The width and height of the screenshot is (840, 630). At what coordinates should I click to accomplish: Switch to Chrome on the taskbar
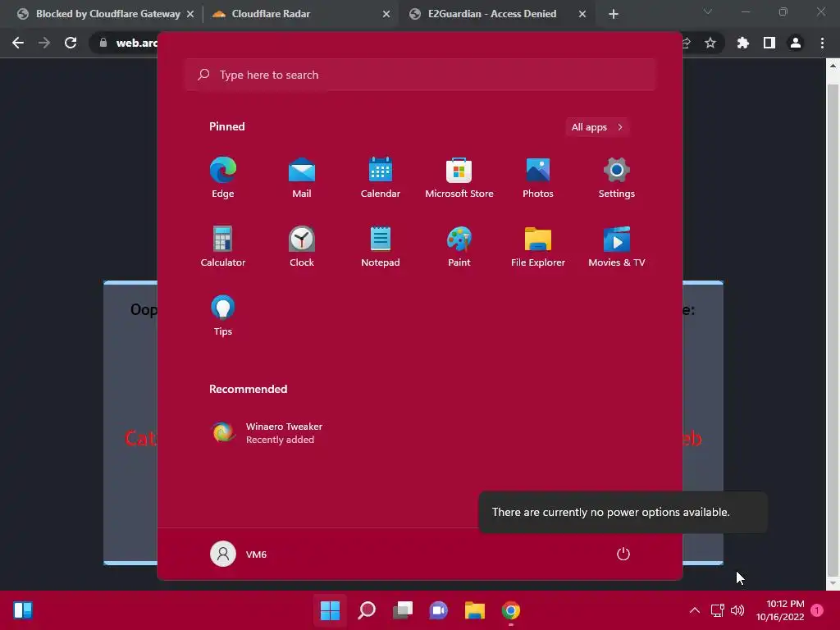[x=510, y=610]
